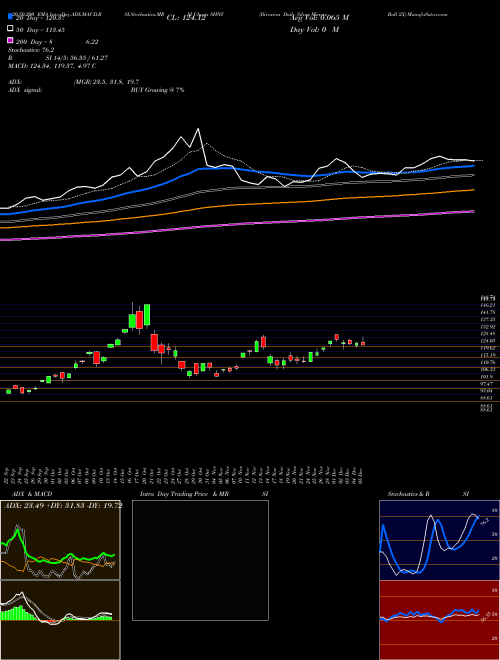Image resolution: width=500 pixels, height=660 pixels.
Task: Click the blue 20 Day legend swatch
Action: pyautogui.click(x=10, y=17)
